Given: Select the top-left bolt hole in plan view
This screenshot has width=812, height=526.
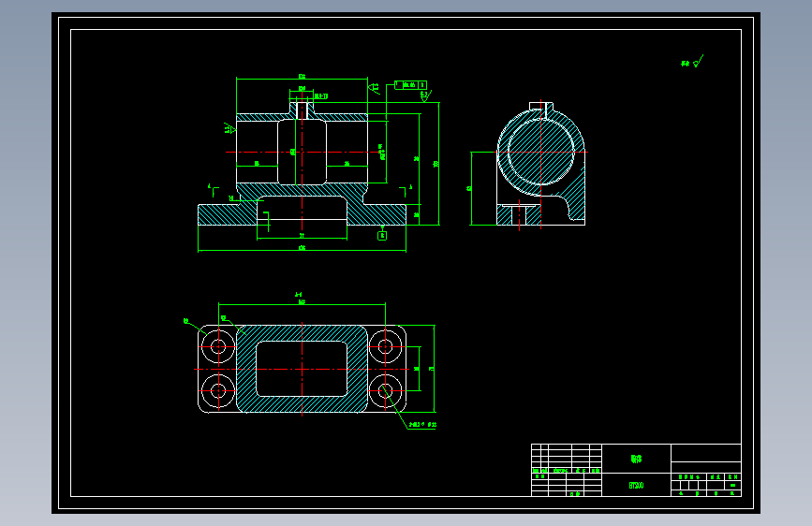Looking at the screenshot, I should (x=218, y=346).
